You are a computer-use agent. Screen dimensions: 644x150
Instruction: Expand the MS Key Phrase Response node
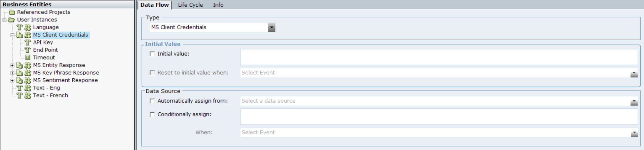pyautogui.click(x=12, y=73)
